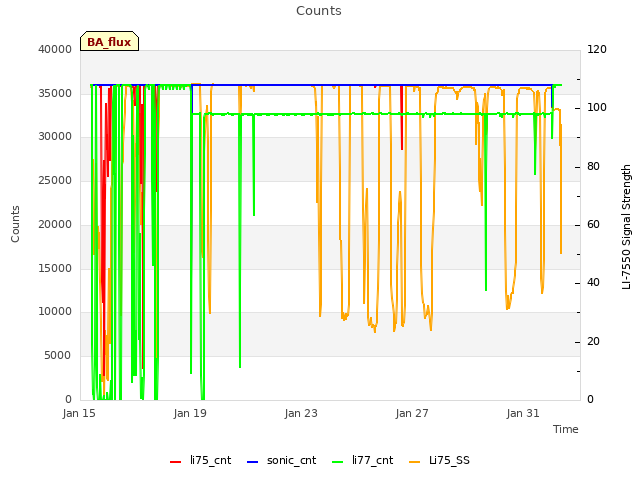640x480 pixels.
Task: Click the 30000 left axis tick label
Action: pyautogui.click(x=55, y=137)
